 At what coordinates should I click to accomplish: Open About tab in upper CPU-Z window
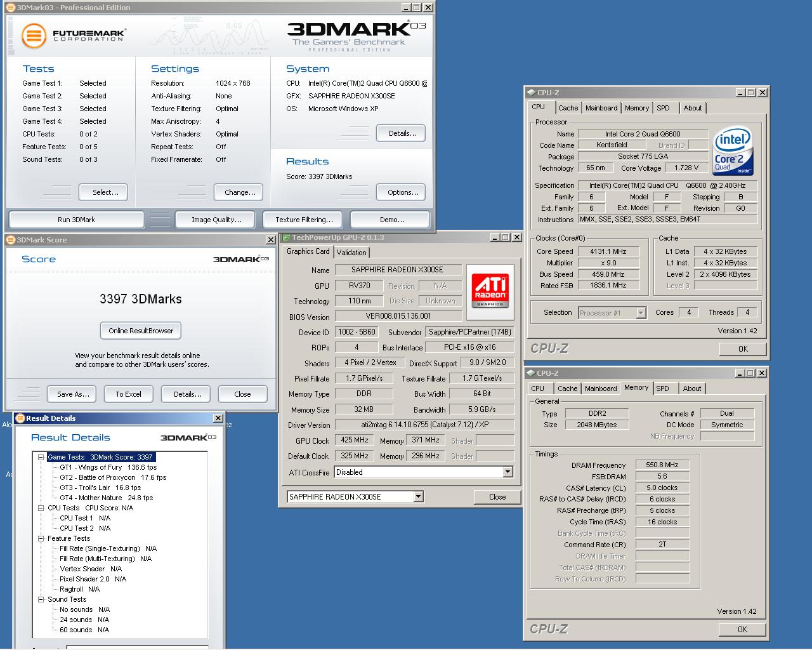(693, 108)
